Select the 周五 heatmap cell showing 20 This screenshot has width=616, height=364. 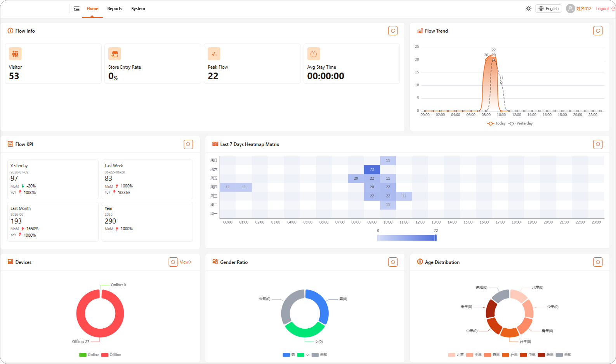(x=356, y=178)
